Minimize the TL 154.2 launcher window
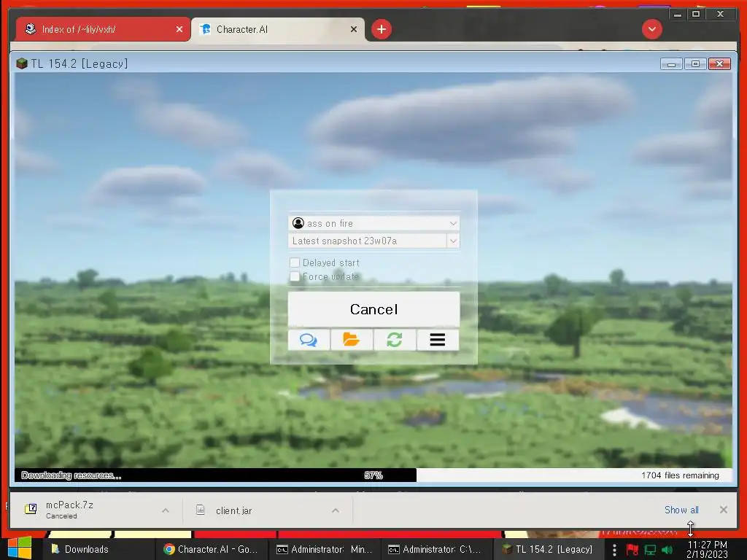The width and height of the screenshot is (747, 560). point(671,64)
